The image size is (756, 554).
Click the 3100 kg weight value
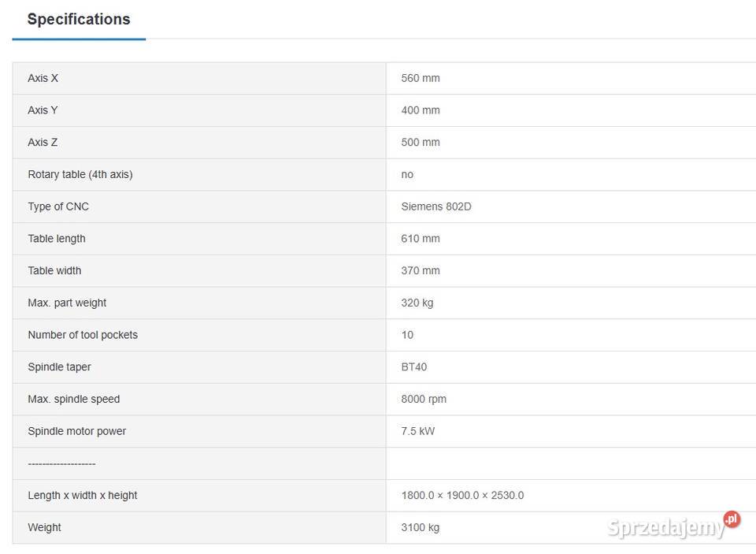(421, 527)
